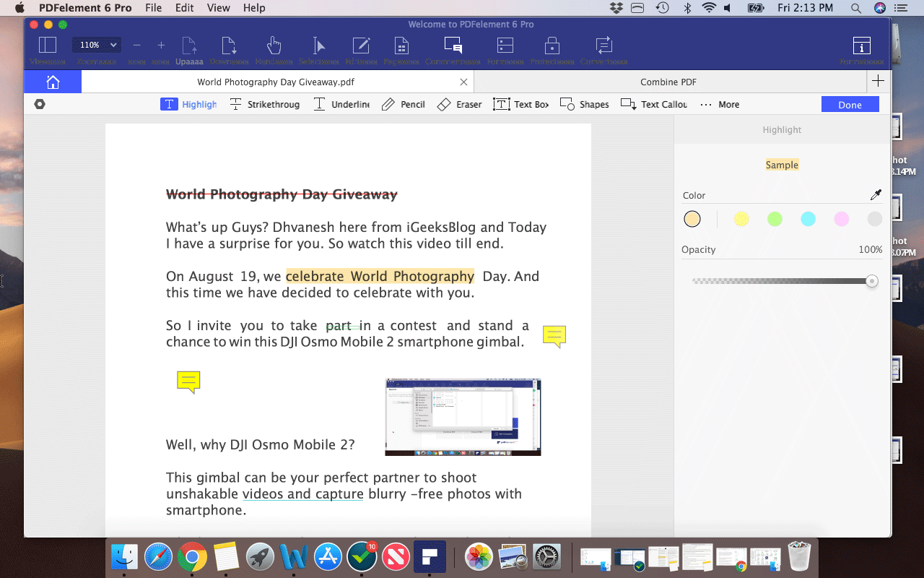Open the Help menu

[254, 8]
